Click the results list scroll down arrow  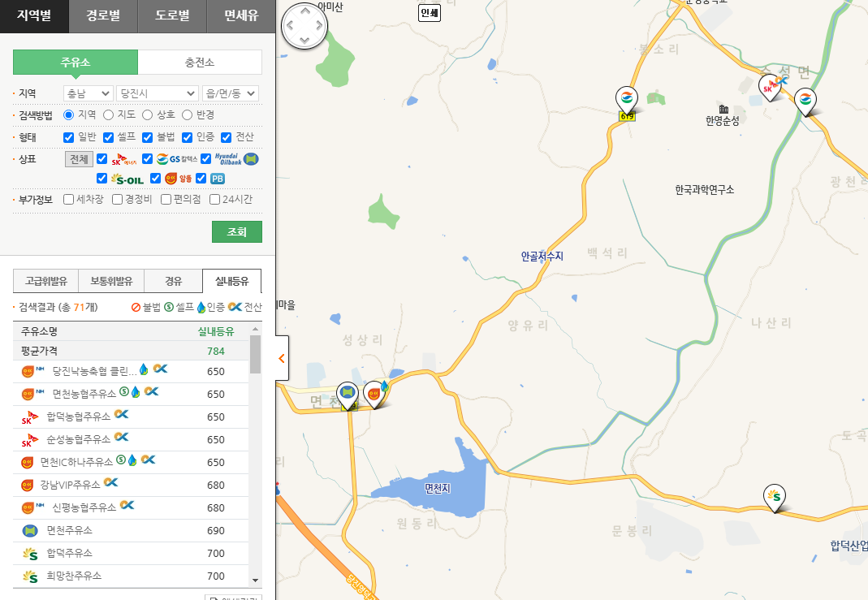pos(255,581)
